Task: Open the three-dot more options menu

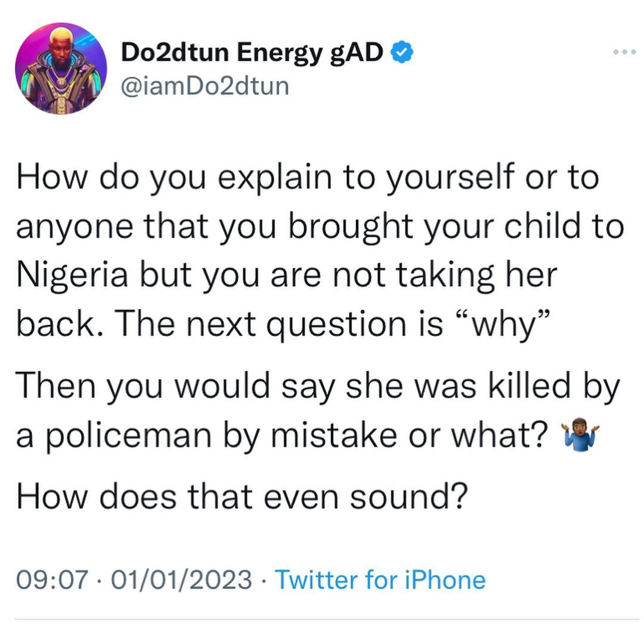Action: pos(626,52)
